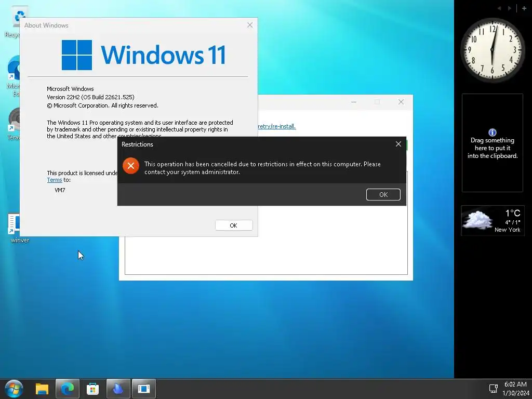The height and width of the screenshot is (399, 532).
Task: Go to the previous gadget page arrow
Action: (499, 8)
